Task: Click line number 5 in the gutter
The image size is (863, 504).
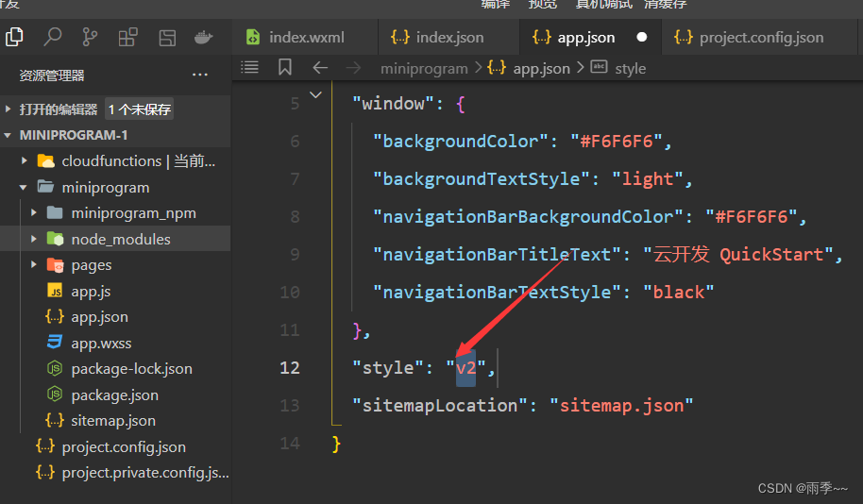Action: pos(295,104)
